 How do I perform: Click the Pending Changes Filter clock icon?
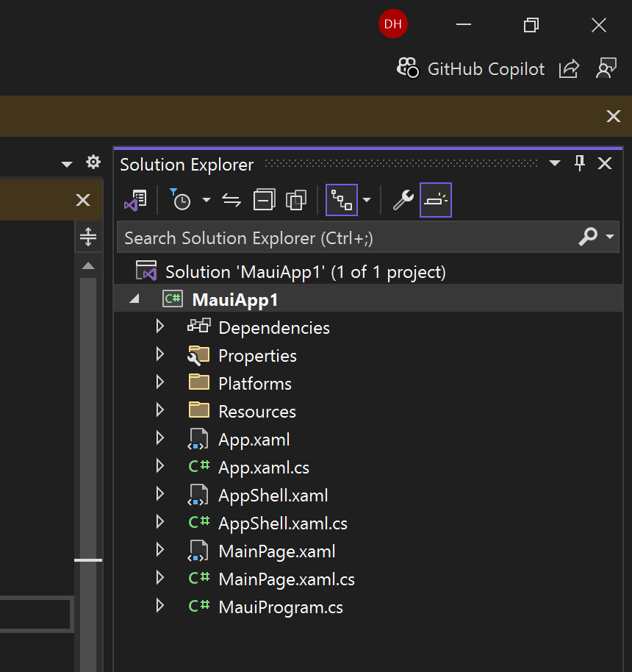click(181, 200)
